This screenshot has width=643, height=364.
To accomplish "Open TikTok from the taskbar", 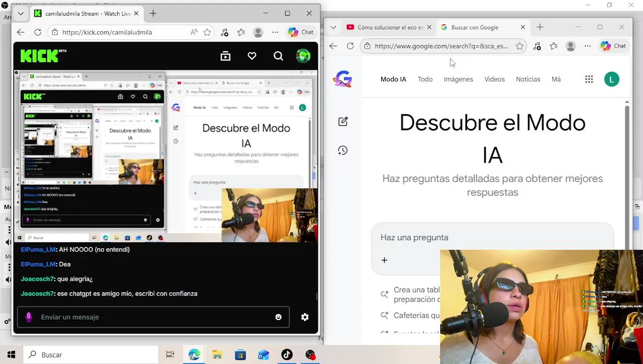I will pyautogui.click(x=287, y=355).
